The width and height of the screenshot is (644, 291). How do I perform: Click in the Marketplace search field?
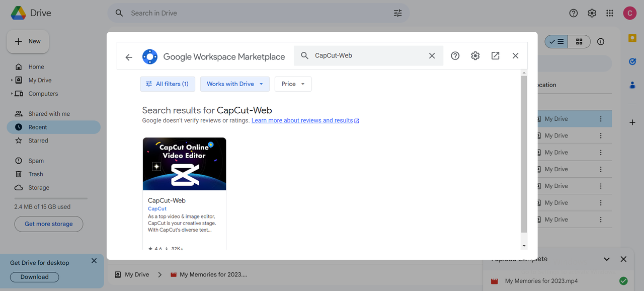368,56
